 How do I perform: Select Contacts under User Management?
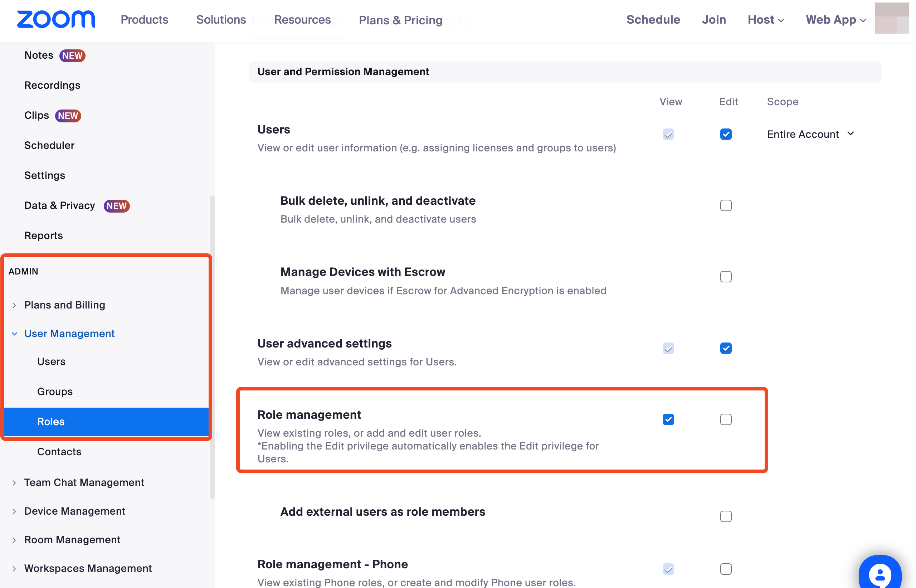point(59,452)
